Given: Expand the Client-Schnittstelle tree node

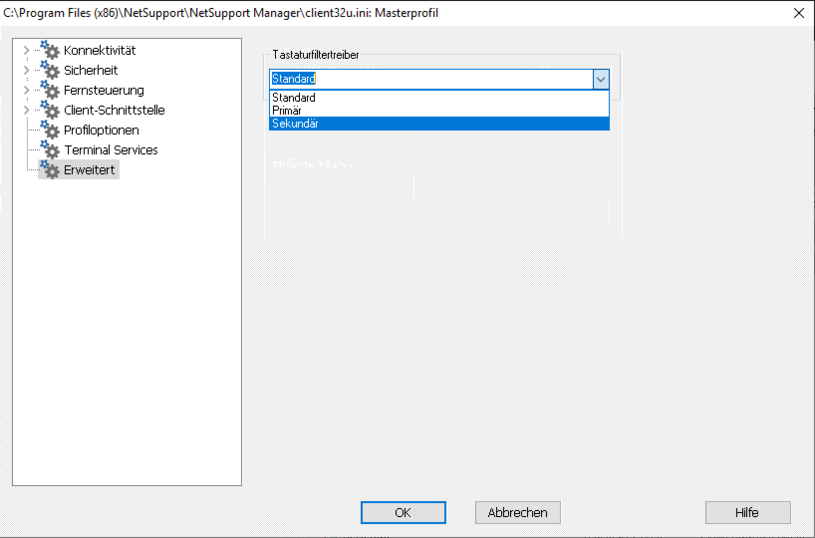Looking at the screenshot, I should 26,110.
